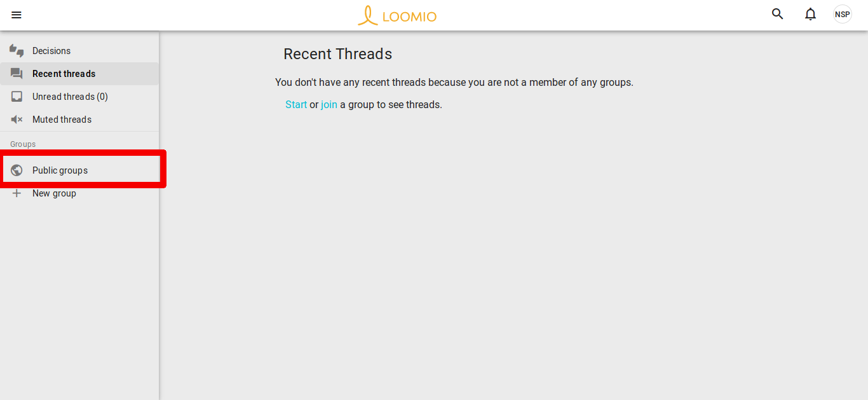Click the Recent Threads page heading

[x=337, y=54]
